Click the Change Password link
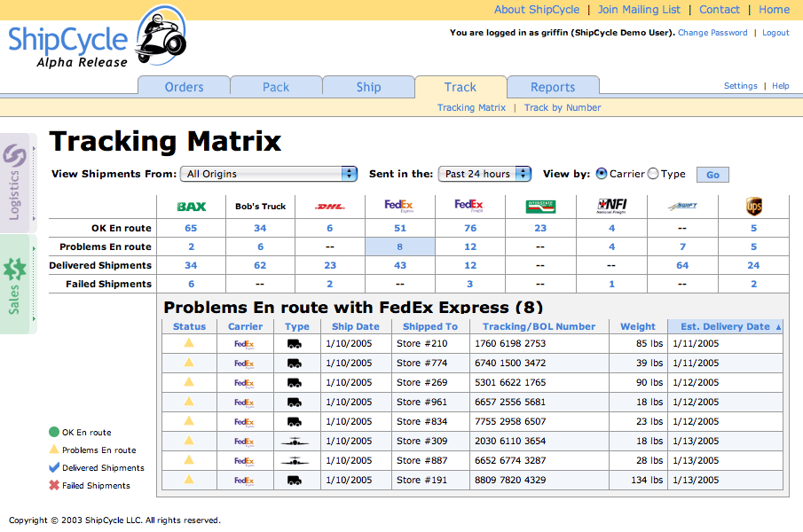 click(x=712, y=33)
